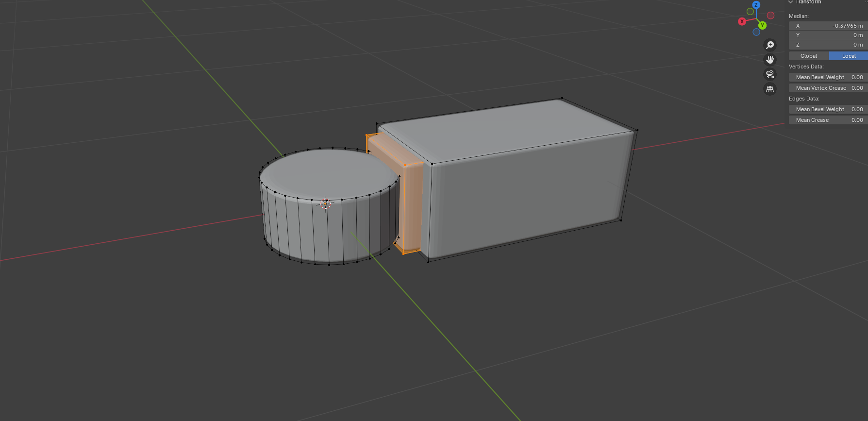868x421 pixels.
Task: Click the Median X value field
Action: (x=828, y=26)
